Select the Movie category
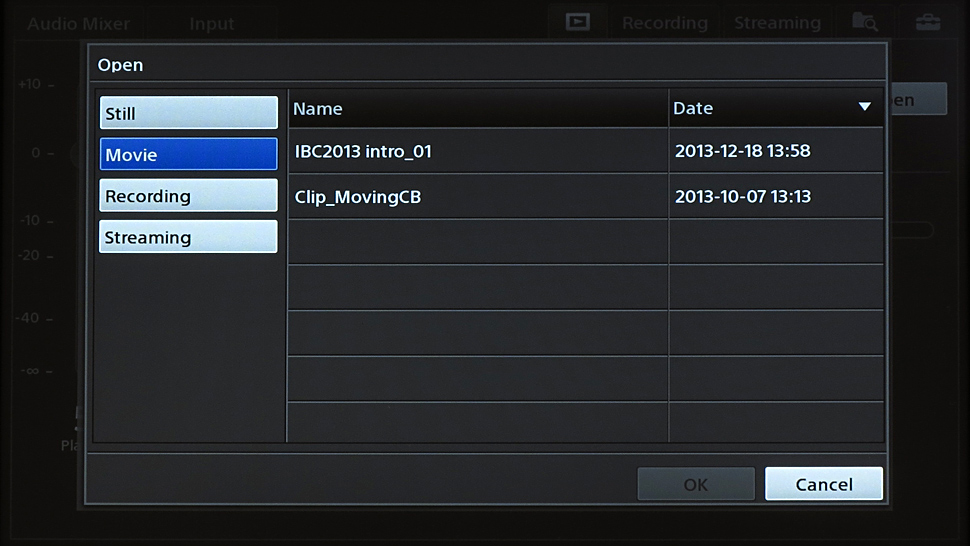970x546 pixels. [x=188, y=155]
